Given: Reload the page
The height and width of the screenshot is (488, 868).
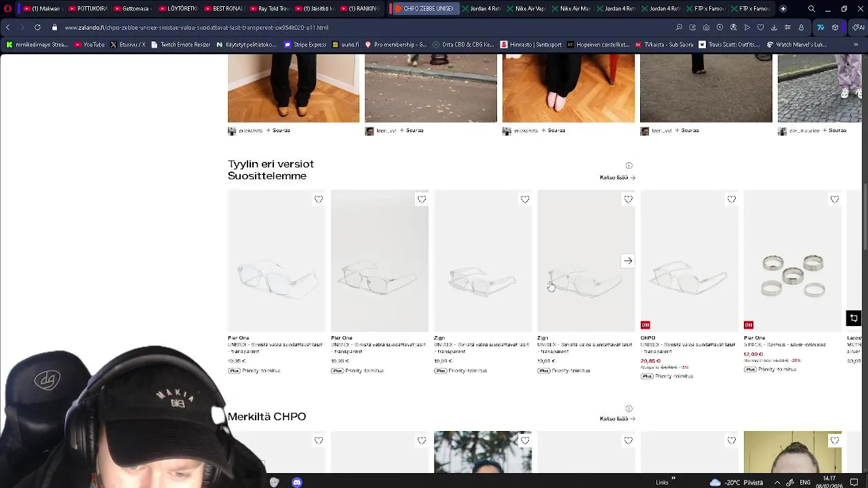Looking at the screenshot, I should [x=37, y=27].
